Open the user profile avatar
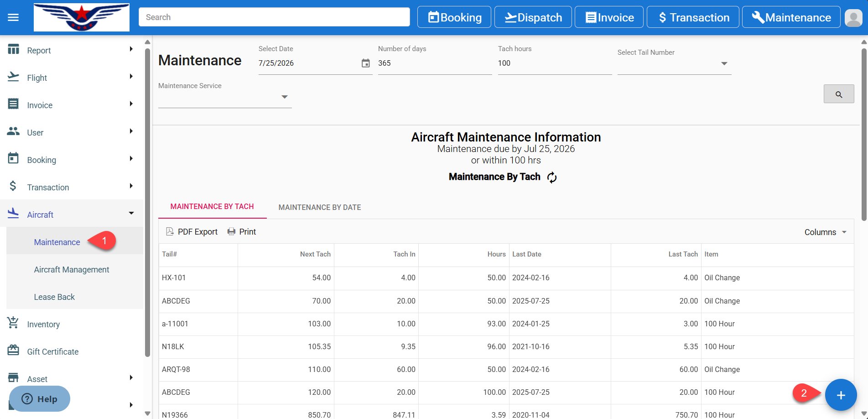 point(853,18)
